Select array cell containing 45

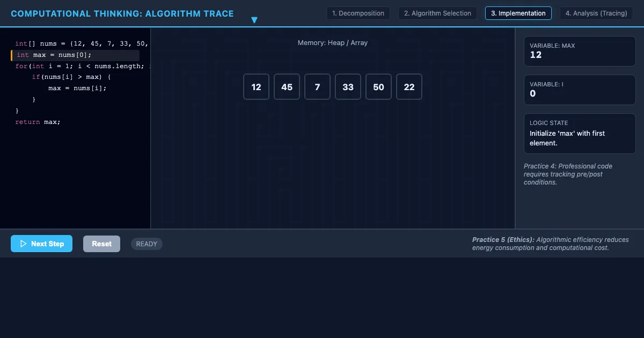pos(287,87)
